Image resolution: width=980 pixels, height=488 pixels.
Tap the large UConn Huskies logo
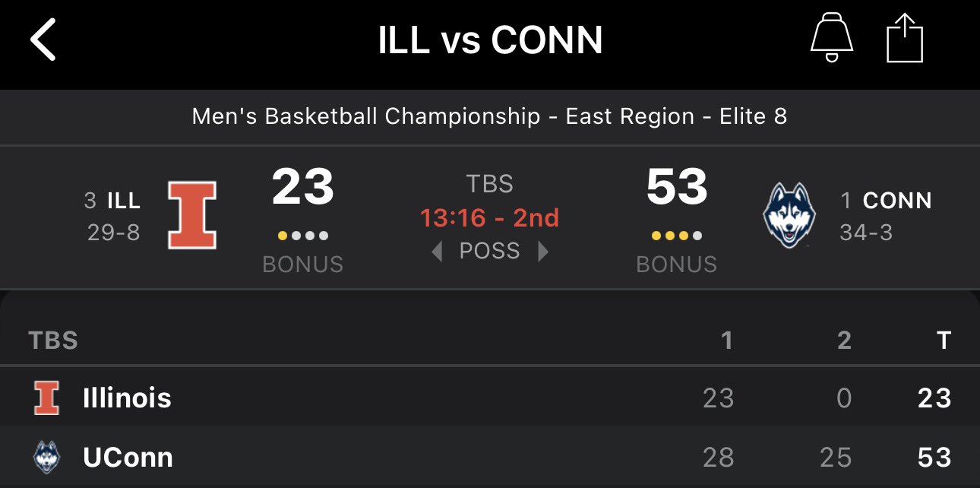[x=789, y=216]
